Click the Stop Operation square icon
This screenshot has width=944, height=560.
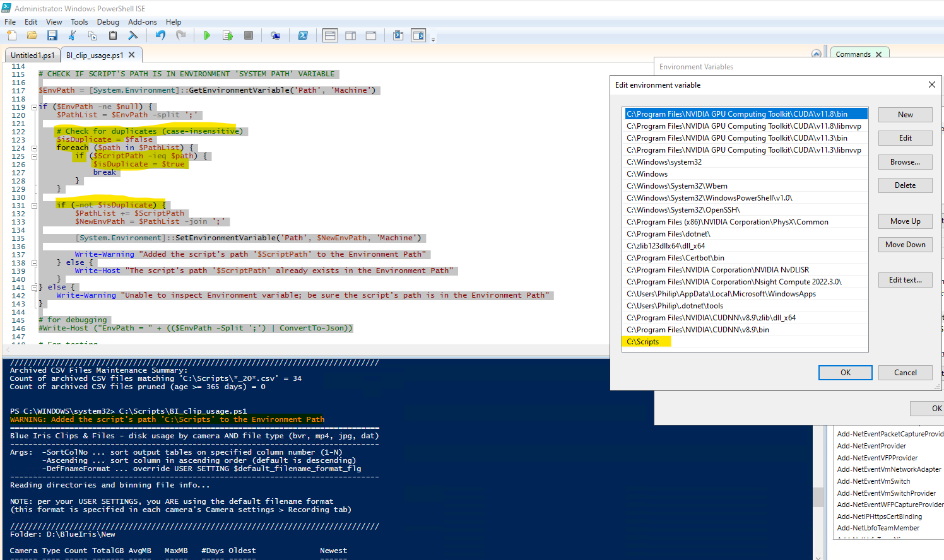pos(249,36)
